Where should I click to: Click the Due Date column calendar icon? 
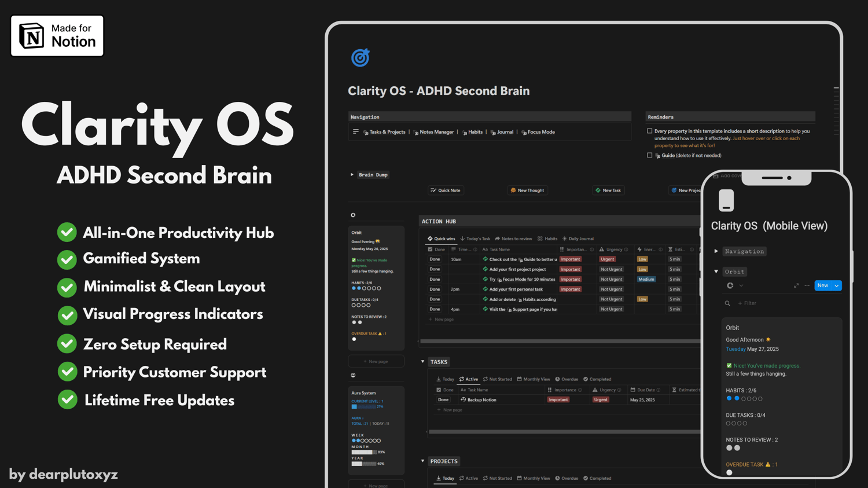pyautogui.click(x=632, y=390)
